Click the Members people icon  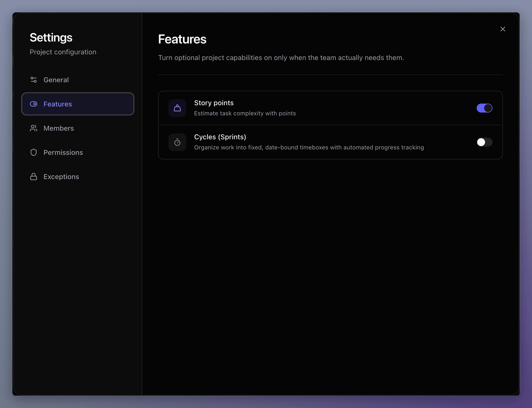pyautogui.click(x=34, y=128)
